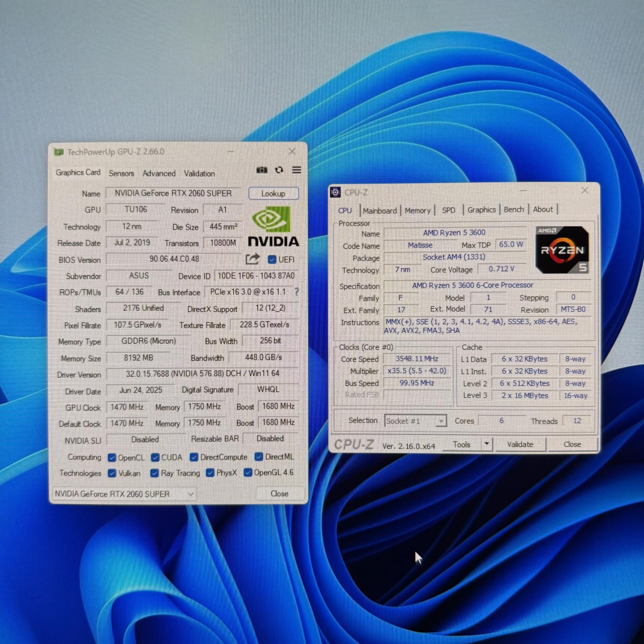Click the Validate button in CPU-Z
Screen dimensions: 644x644
point(520,444)
